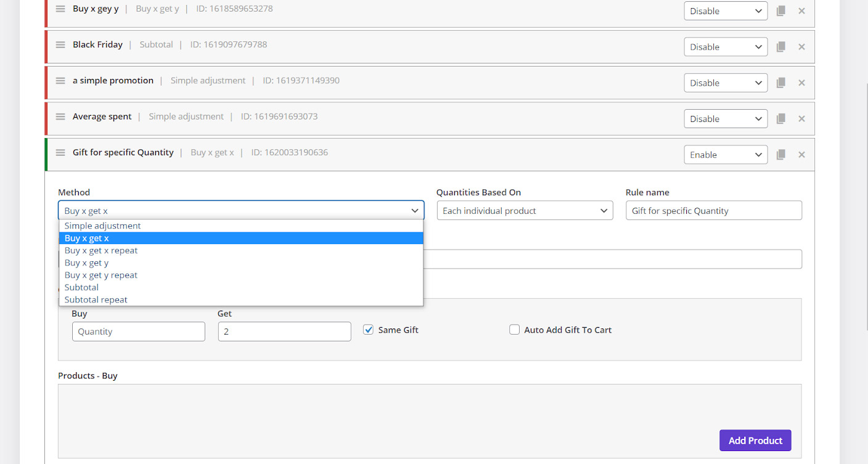Viewport: 868px width, 464px height.
Task: Select Buy x get y repeat option
Action: (101, 275)
